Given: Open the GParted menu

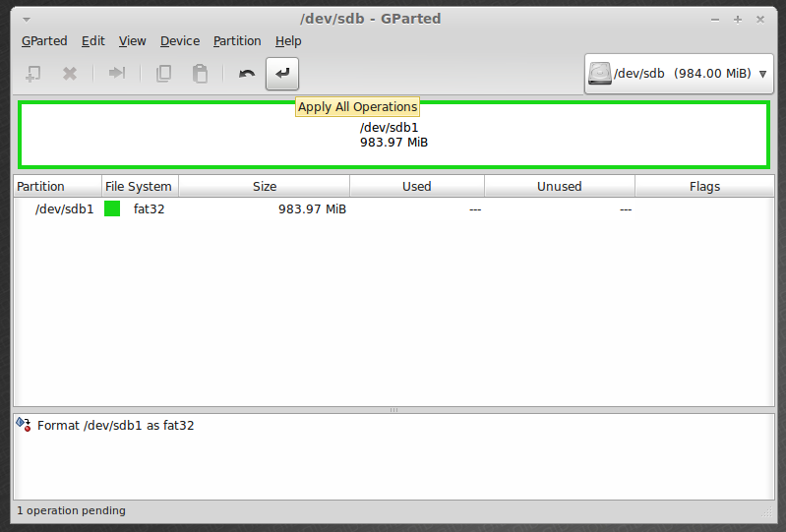Looking at the screenshot, I should [44, 41].
